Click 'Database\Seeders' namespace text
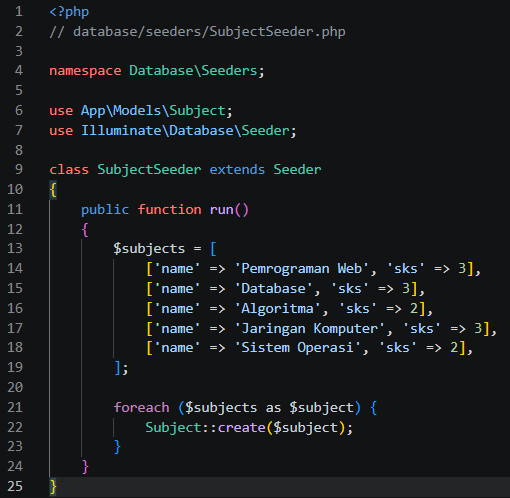The height and width of the screenshot is (498, 510). [x=193, y=71]
